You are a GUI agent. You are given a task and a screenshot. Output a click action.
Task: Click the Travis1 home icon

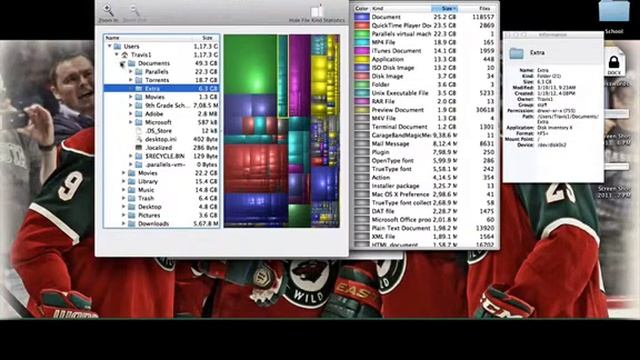125,55
